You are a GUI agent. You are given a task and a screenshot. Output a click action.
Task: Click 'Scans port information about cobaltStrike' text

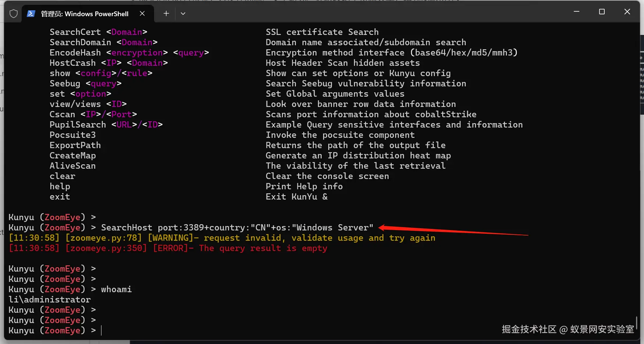pos(371,114)
